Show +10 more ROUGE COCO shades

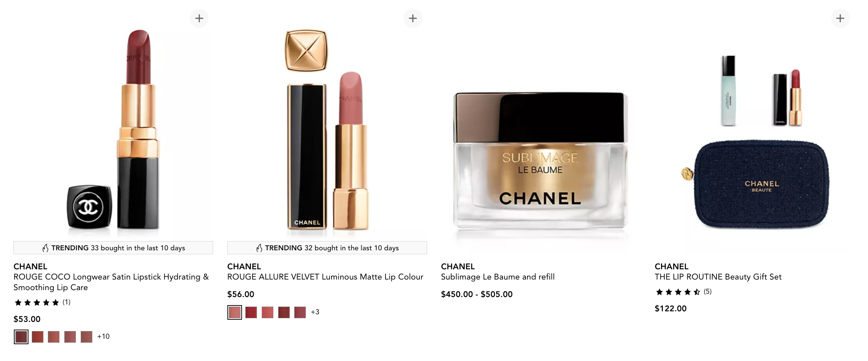pos(103,337)
